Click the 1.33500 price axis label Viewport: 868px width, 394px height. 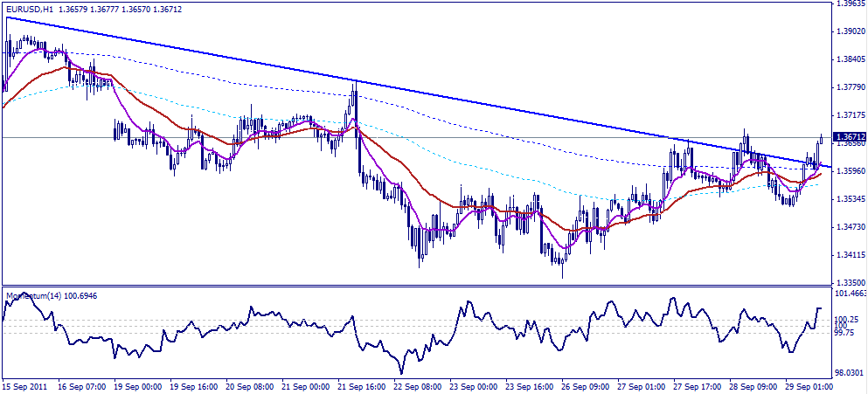(850, 282)
